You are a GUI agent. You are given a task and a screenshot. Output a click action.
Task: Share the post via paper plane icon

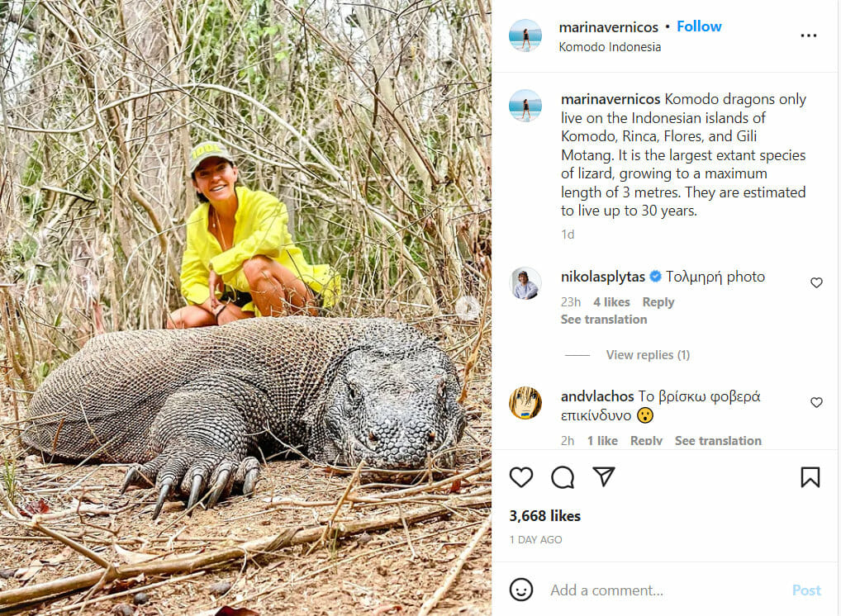click(604, 477)
